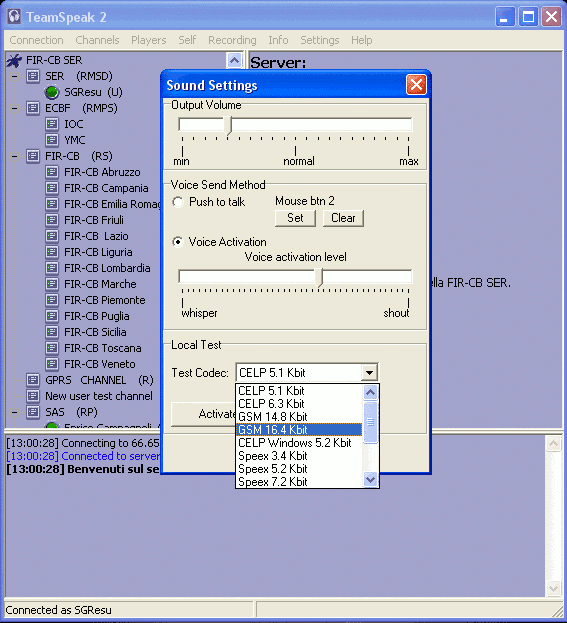Click the New user test channel icon
The width and height of the screenshot is (567, 623).
coord(33,396)
